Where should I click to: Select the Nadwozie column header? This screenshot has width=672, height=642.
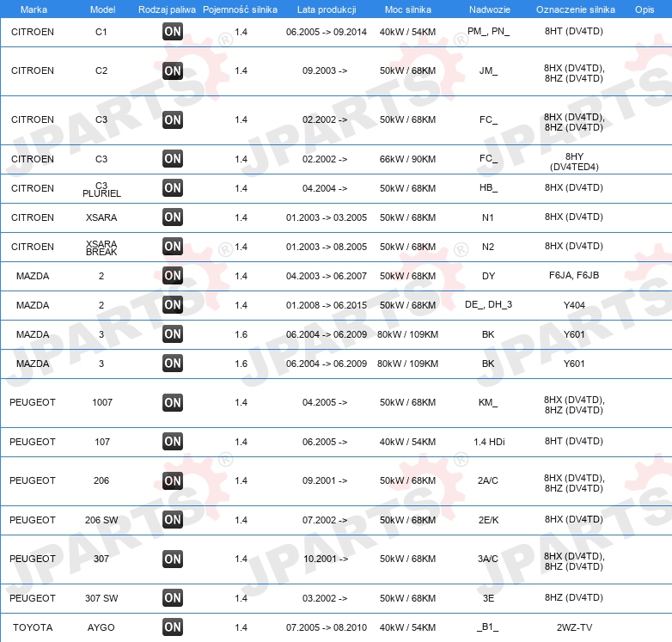coord(490,9)
